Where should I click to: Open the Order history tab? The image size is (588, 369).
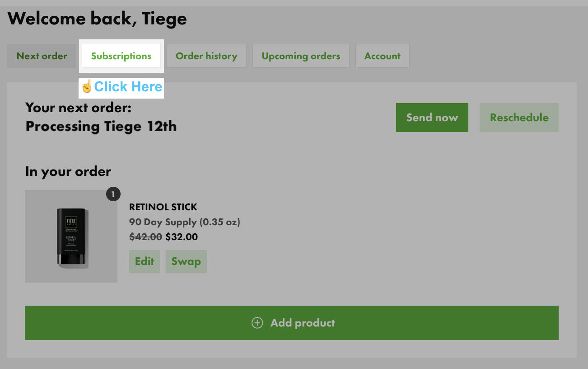206,56
